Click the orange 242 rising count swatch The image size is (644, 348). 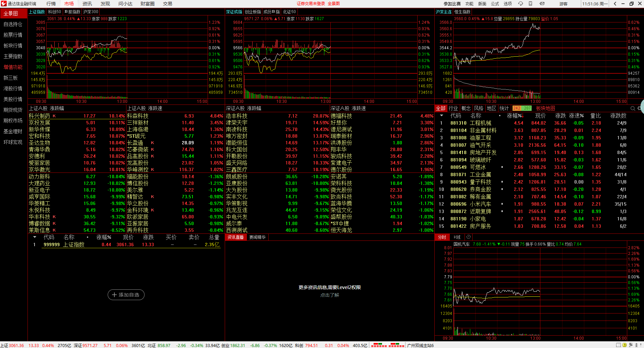(517, 108)
